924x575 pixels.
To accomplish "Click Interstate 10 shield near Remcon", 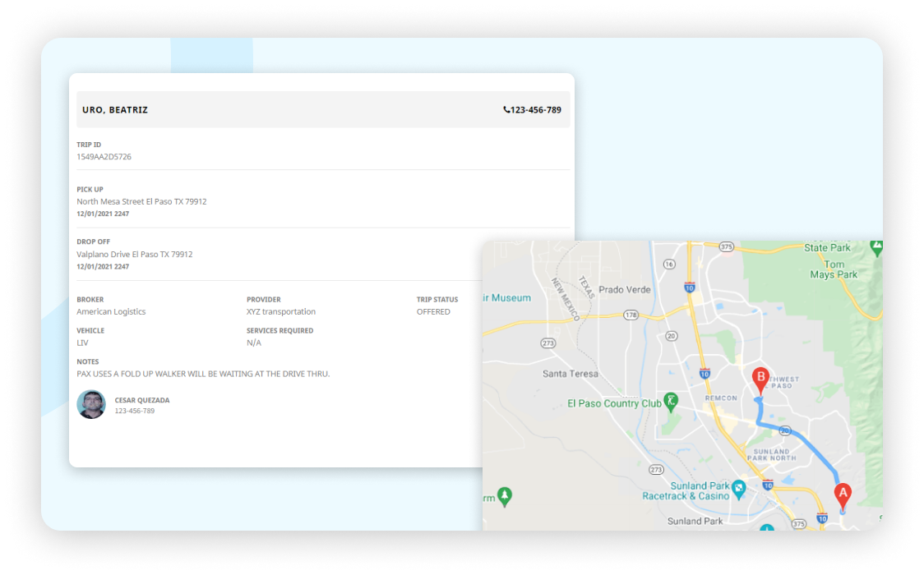I will (705, 374).
